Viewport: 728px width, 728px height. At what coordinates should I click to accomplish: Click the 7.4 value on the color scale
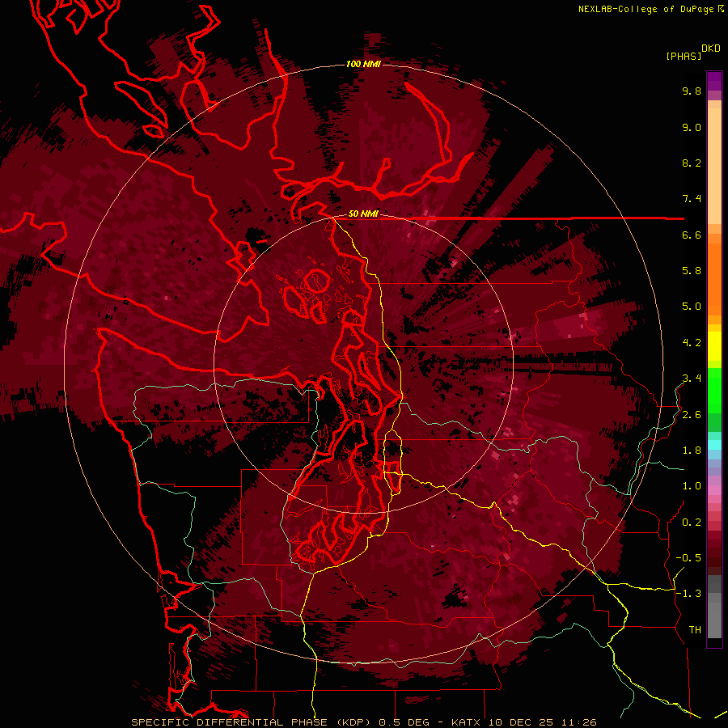(x=692, y=199)
